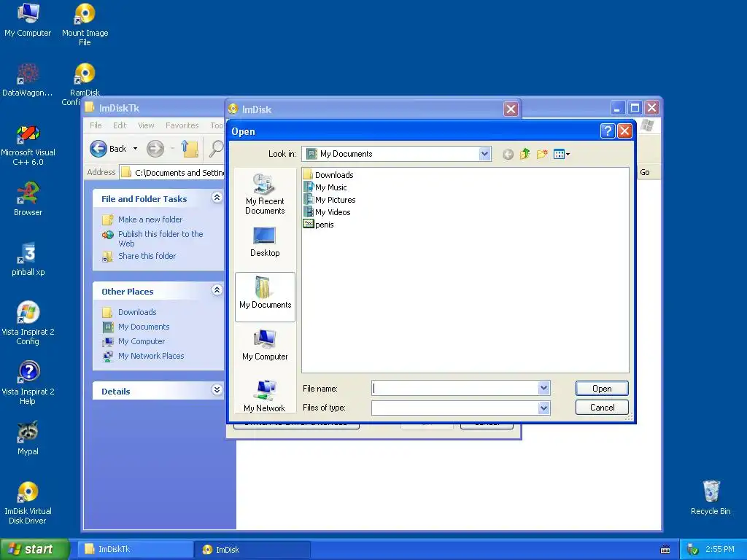The width and height of the screenshot is (747, 560).
Task: Open the Recycle Bin
Action: (x=711, y=497)
